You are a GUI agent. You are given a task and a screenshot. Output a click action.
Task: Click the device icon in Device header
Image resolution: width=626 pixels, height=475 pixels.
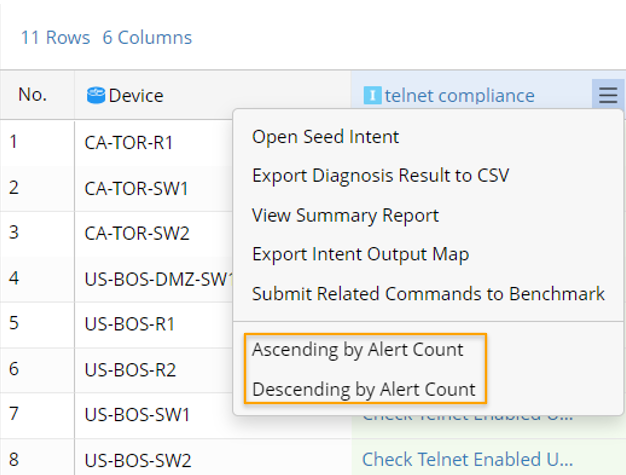(x=96, y=96)
